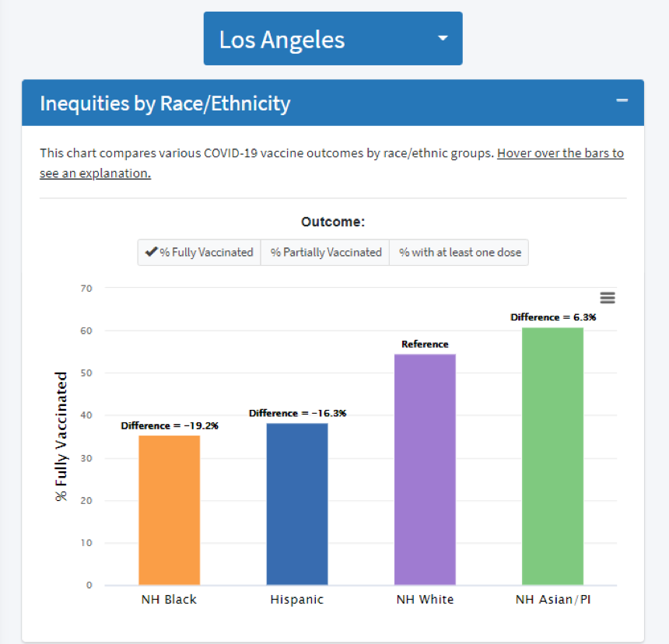The height and width of the screenshot is (644, 669).
Task: Click the Difference = 6.3% annotation
Action: click(x=553, y=317)
